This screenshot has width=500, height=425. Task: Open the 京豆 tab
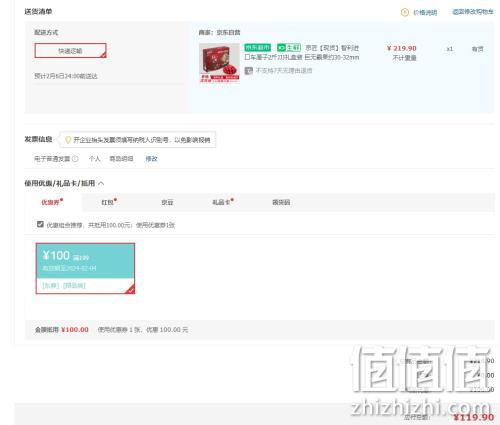(x=167, y=202)
